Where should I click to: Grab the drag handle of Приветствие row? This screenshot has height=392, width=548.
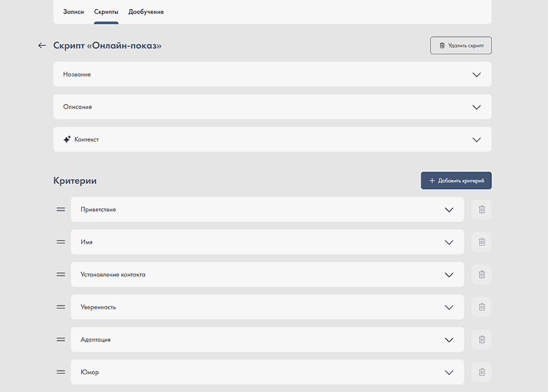(x=61, y=210)
